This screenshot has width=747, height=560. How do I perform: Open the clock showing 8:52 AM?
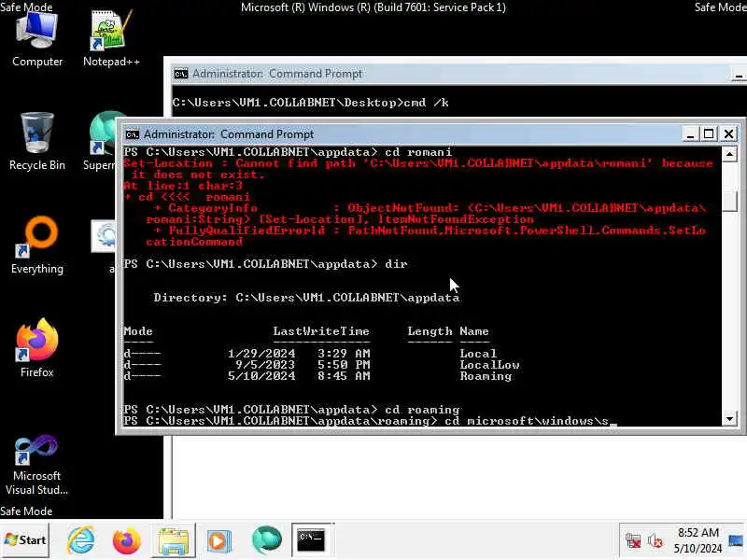click(698, 540)
